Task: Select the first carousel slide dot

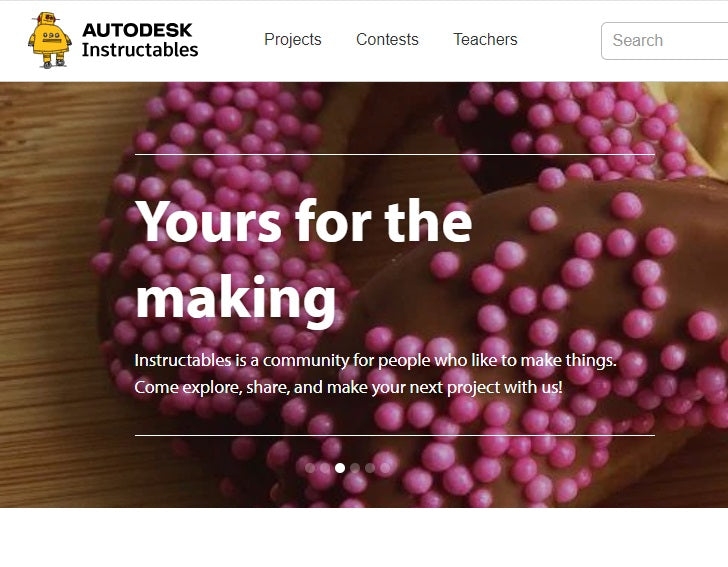Action: pyautogui.click(x=310, y=468)
